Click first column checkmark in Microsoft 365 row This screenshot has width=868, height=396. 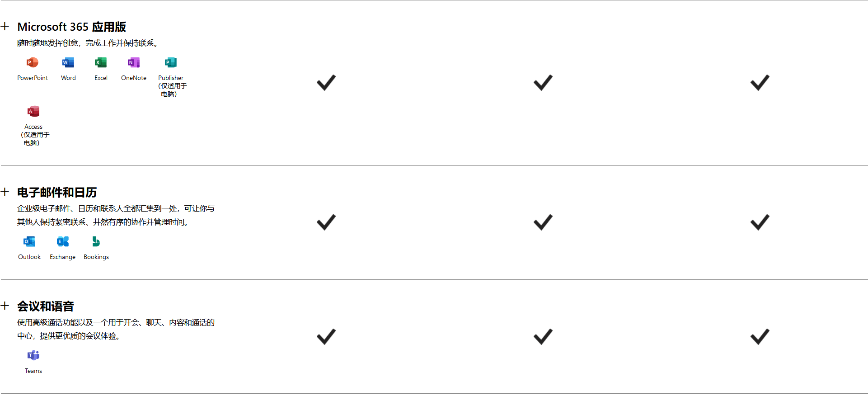(326, 82)
